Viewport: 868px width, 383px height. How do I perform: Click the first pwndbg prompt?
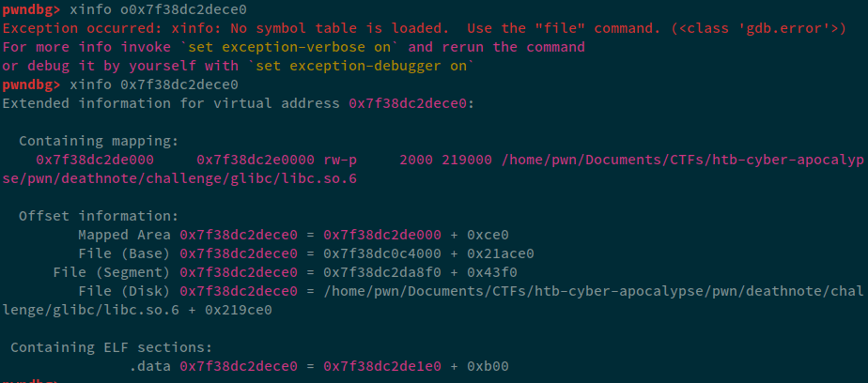(31, 9)
